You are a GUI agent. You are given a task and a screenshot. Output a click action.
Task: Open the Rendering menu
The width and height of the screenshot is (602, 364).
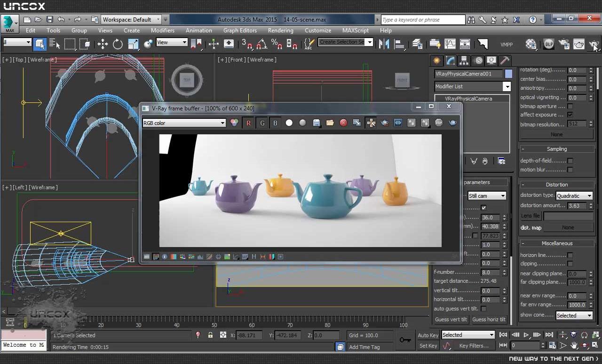point(281,30)
